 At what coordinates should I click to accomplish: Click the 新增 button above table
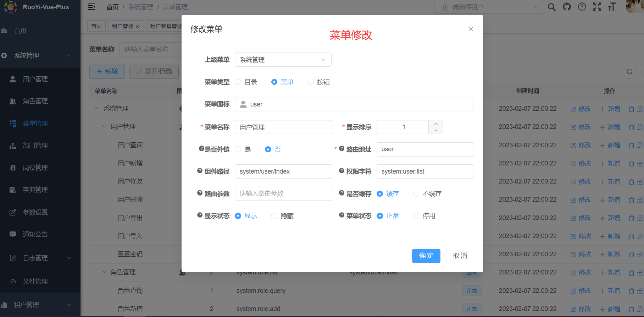107,72
